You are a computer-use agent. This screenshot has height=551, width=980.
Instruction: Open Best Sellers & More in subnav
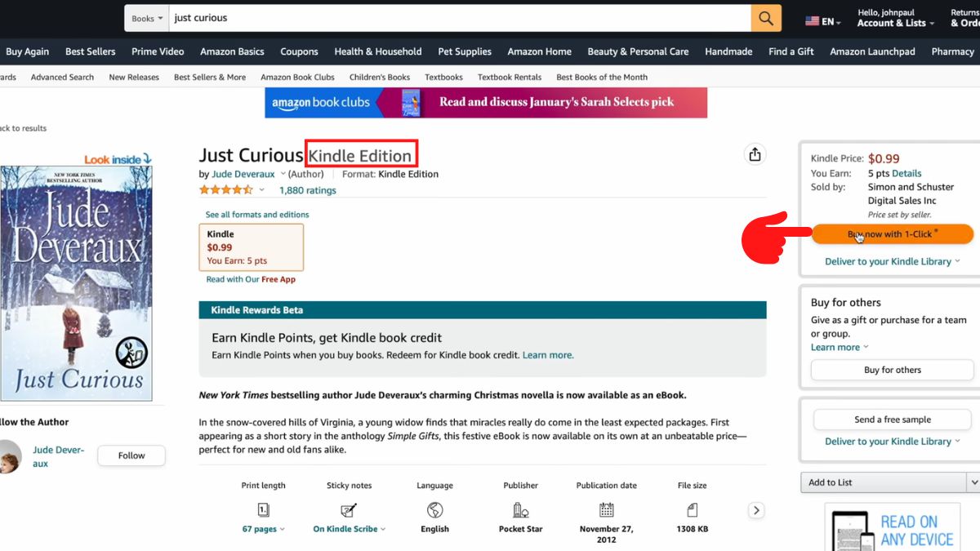[x=210, y=78]
